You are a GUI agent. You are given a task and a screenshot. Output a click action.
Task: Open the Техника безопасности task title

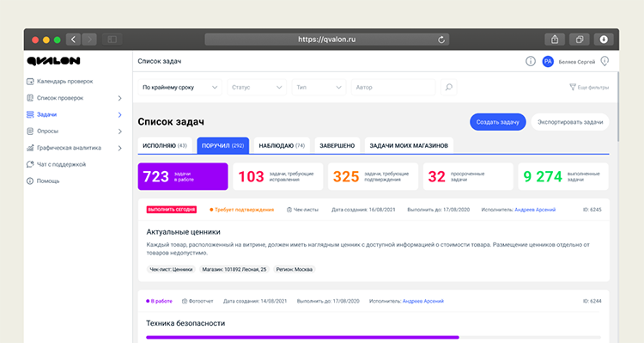tap(185, 323)
